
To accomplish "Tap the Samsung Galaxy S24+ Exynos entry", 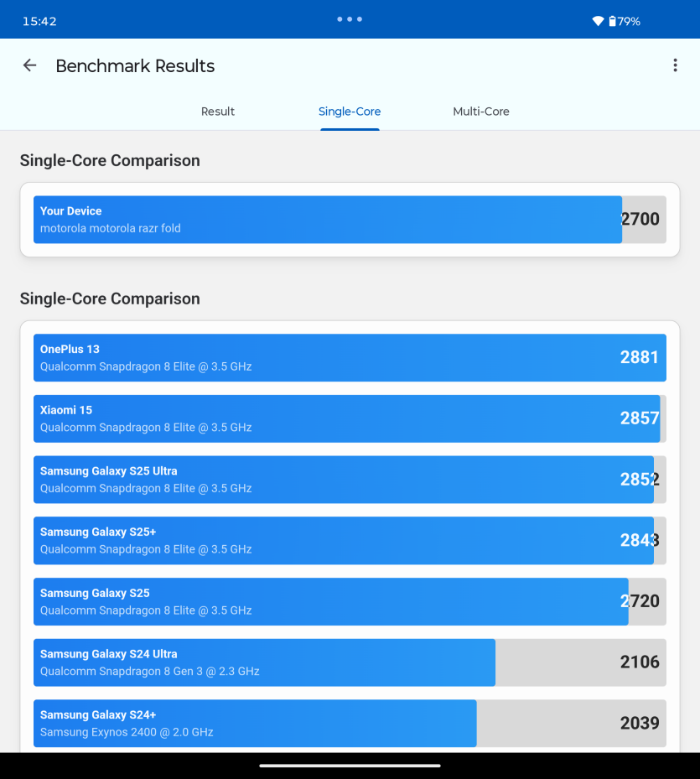I will pyautogui.click(x=350, y=724).
